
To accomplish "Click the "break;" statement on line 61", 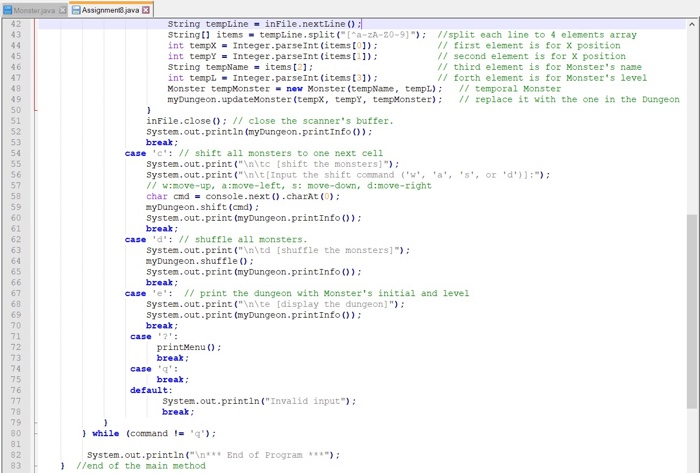I will tap(162, 229).
